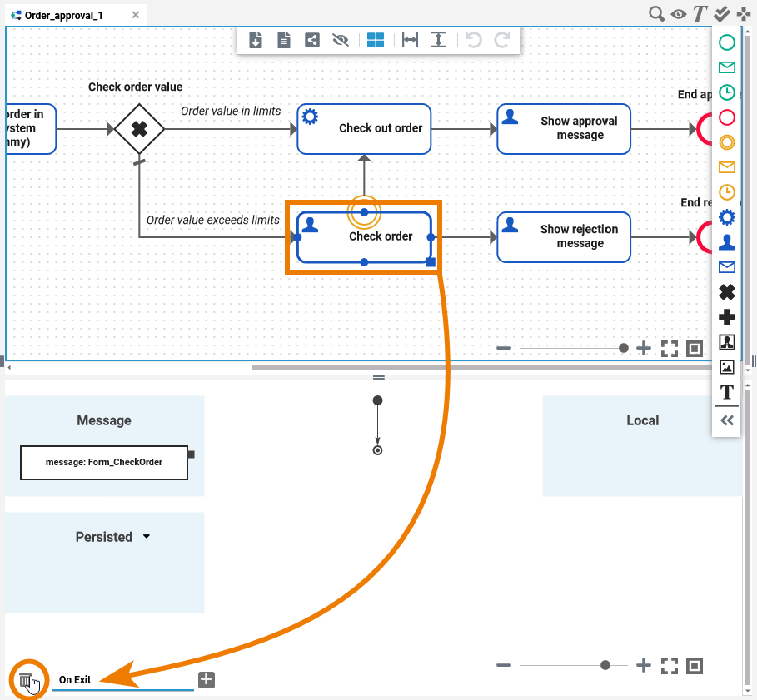
Task: Click the undo arrow icon
Action: click(474, 40)
